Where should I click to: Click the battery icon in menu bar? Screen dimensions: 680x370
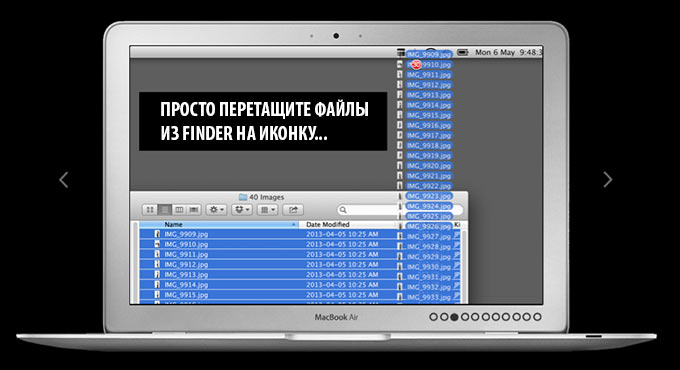463,52
